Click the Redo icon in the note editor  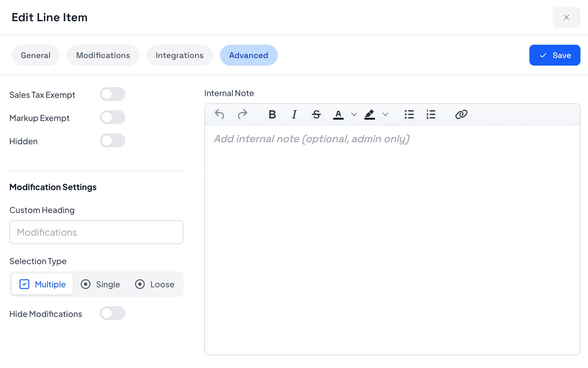(x=243, y=114)
